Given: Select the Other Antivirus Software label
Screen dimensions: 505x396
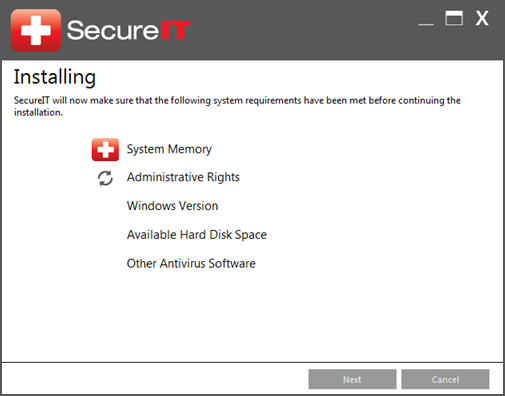Looking at the screenshot, I should [191, 263].
